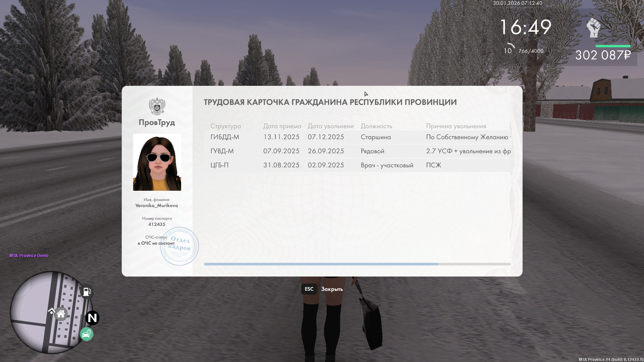Click the ПровТруд coat of arms emblem
This screenshot has height=362, width=644.
tap(157, 106)
